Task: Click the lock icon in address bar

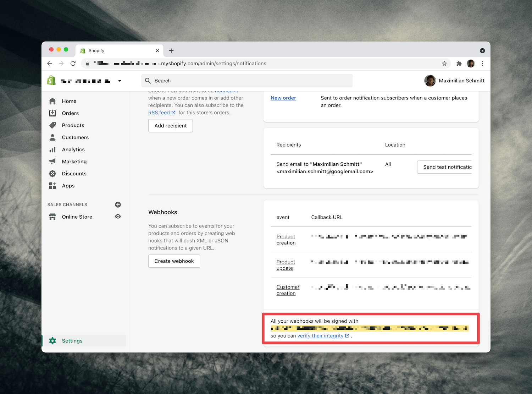Action: [88, 64]
